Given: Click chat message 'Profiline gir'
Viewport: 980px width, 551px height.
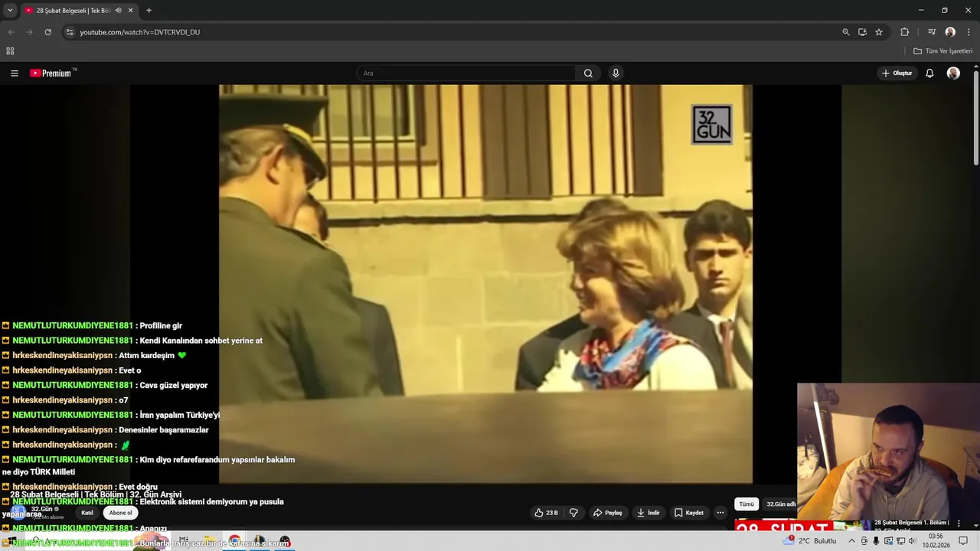Looking at the screenshot, I should pos(161,326).
